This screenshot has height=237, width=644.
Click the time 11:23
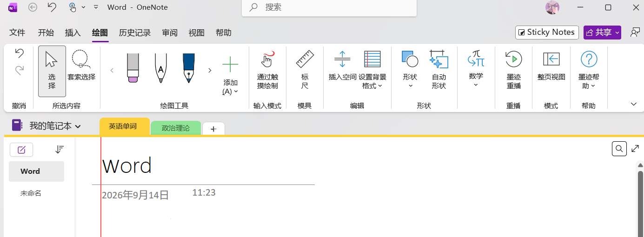tap(204, 192)
